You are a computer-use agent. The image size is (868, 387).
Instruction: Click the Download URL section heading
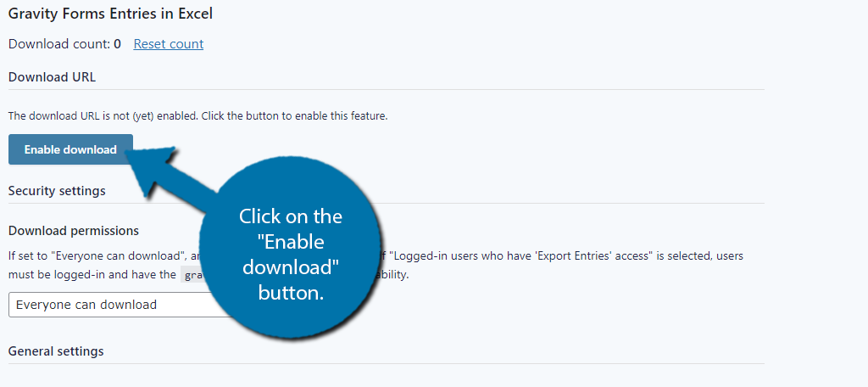52,77
